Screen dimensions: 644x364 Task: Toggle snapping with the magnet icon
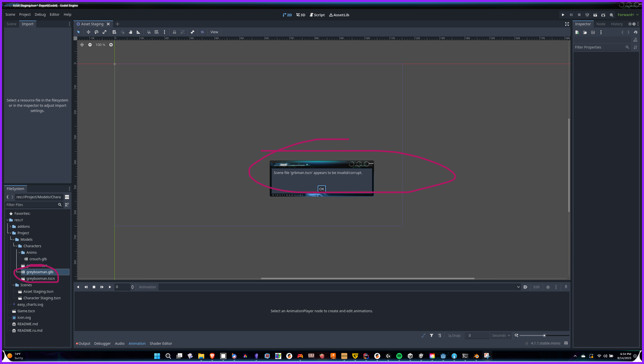(149, 32)
